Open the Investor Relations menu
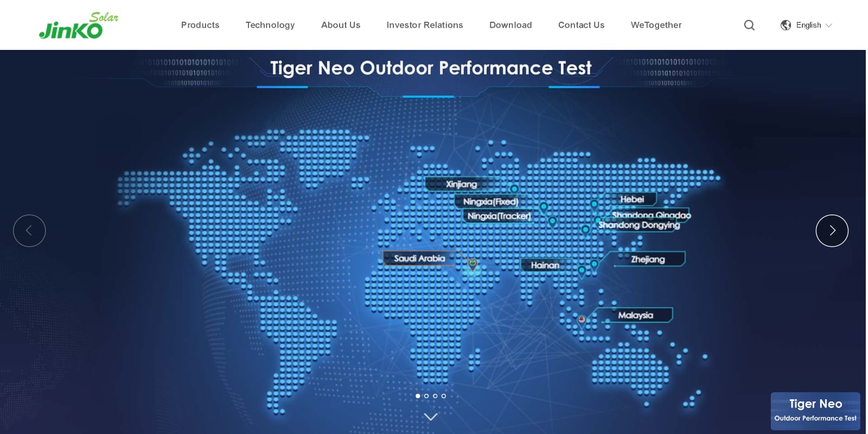868x434 pixels. [425, 25]
